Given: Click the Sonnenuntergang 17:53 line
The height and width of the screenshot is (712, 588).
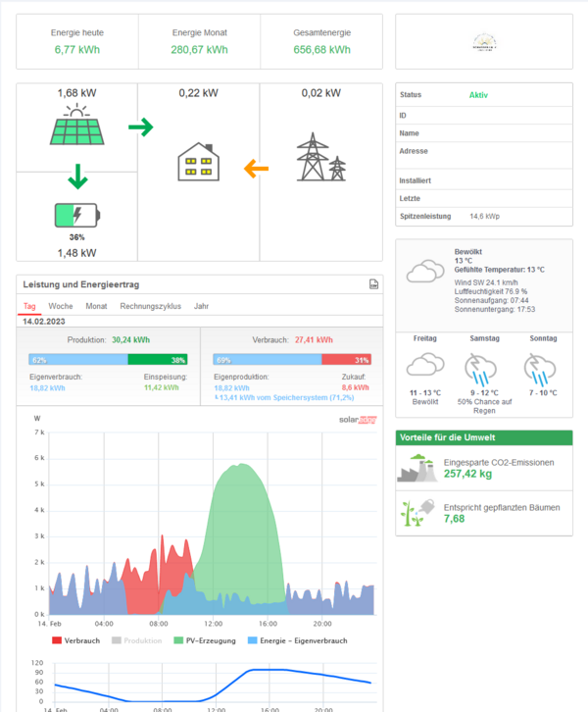Looking at the screenshot, I should [x=495, y=309].
